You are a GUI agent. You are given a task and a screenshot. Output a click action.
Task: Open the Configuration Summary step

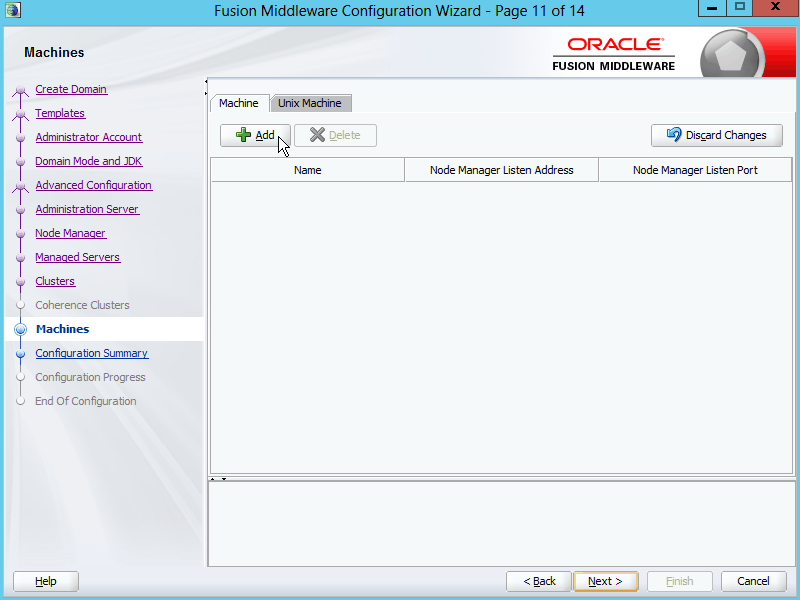91,353
